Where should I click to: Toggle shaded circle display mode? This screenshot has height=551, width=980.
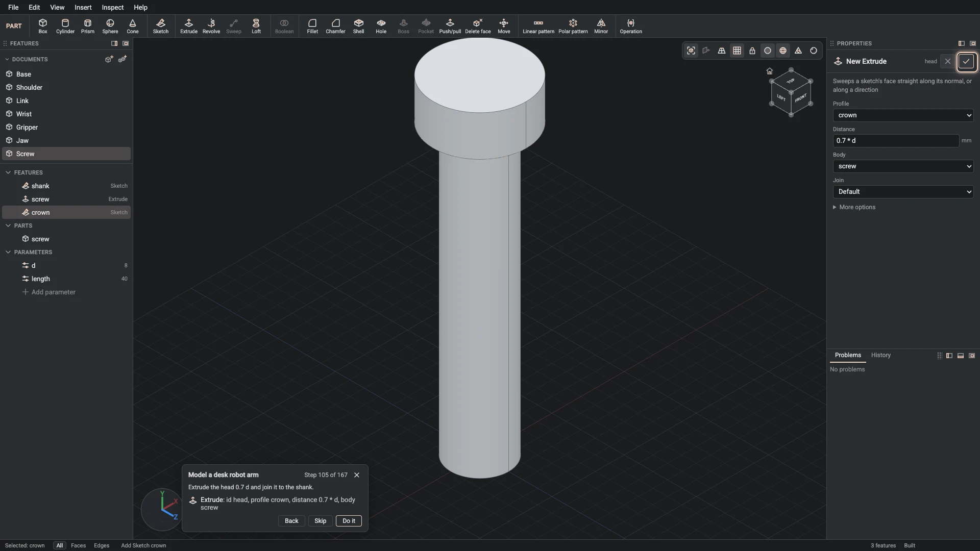coord(768,51)
